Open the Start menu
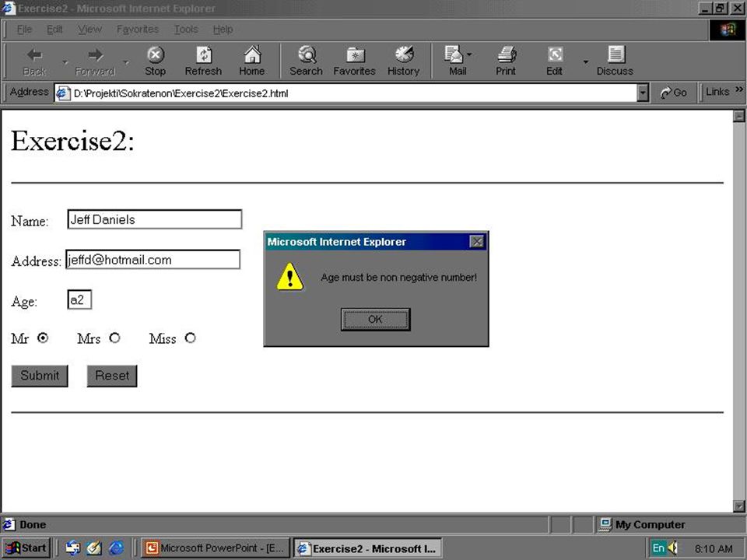 coord(26,548)
